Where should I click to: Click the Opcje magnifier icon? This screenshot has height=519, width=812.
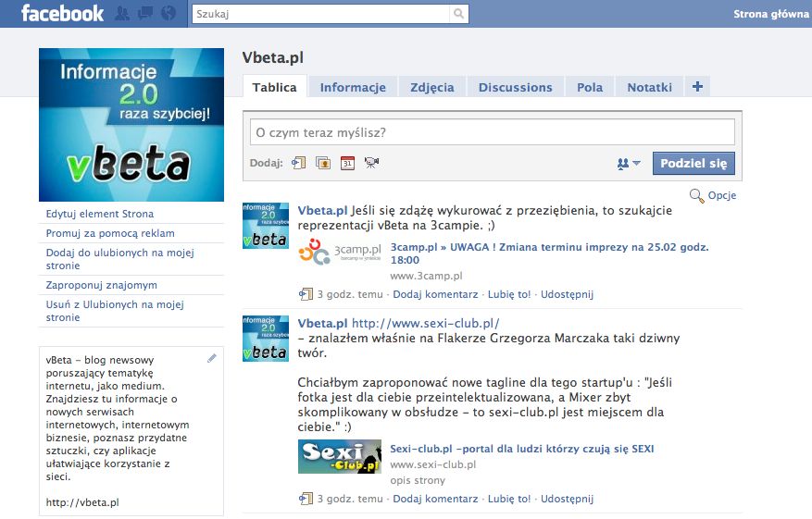coord(696,195)
